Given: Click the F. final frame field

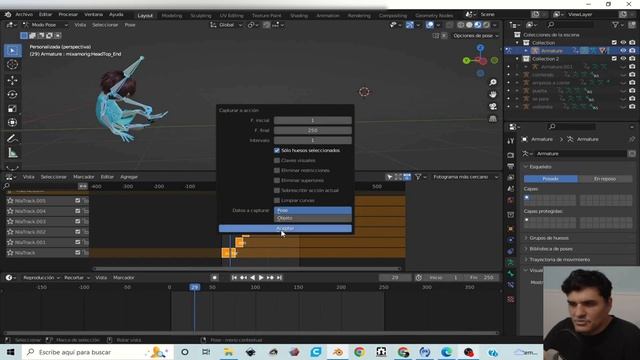Looking at the screenshot, I should click(x=313, y=130).
